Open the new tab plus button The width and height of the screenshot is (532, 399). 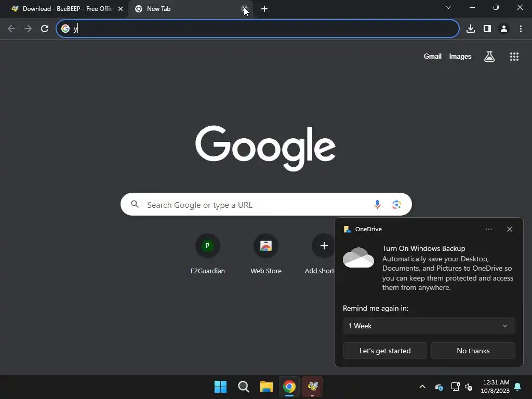pos(264,9)
